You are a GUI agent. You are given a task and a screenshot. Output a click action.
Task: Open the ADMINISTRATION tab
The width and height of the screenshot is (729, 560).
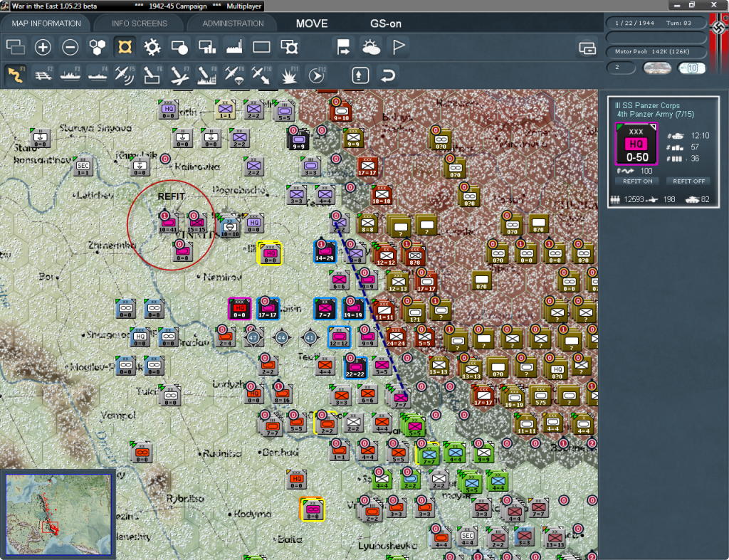click(233, 23)
